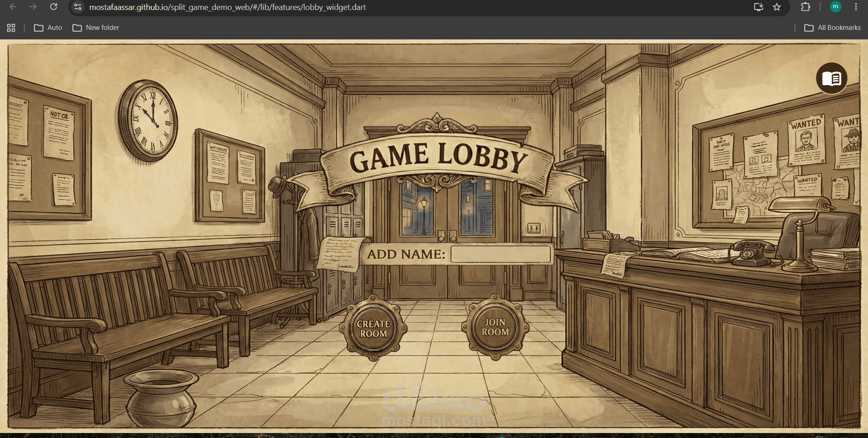
Task: Click the ADD NAME: label
Action: [406, 254]
